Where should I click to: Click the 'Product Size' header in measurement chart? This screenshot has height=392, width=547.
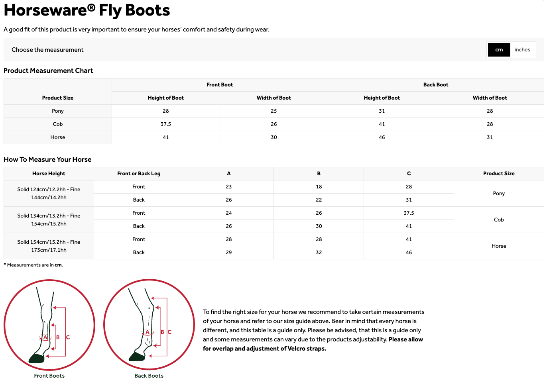tap(58, 98)
